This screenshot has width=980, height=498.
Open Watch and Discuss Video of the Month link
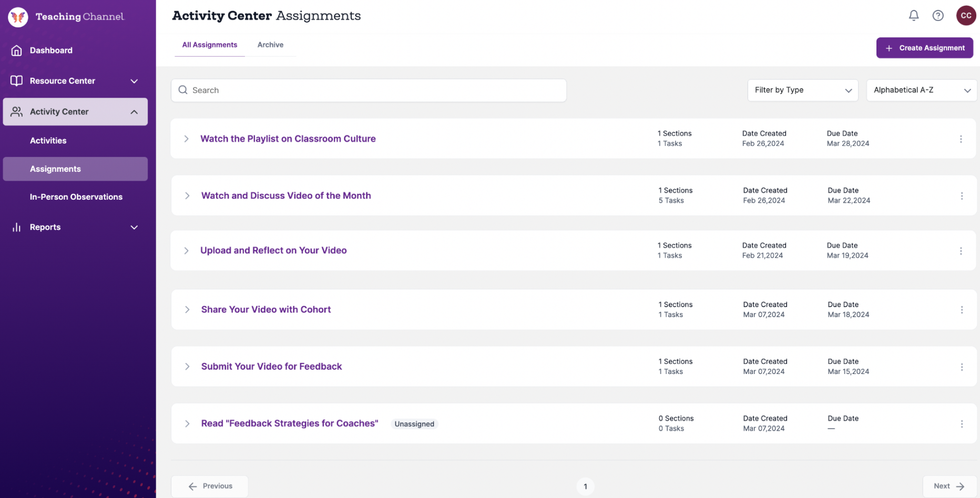pyautogui.click(x=286, y=196)
